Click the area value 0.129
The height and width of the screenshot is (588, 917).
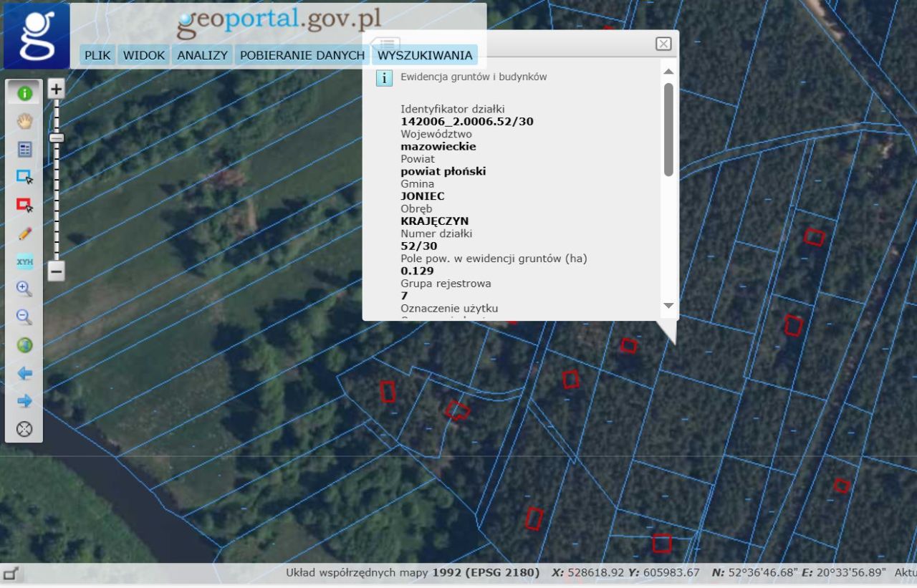pos(418,271)
